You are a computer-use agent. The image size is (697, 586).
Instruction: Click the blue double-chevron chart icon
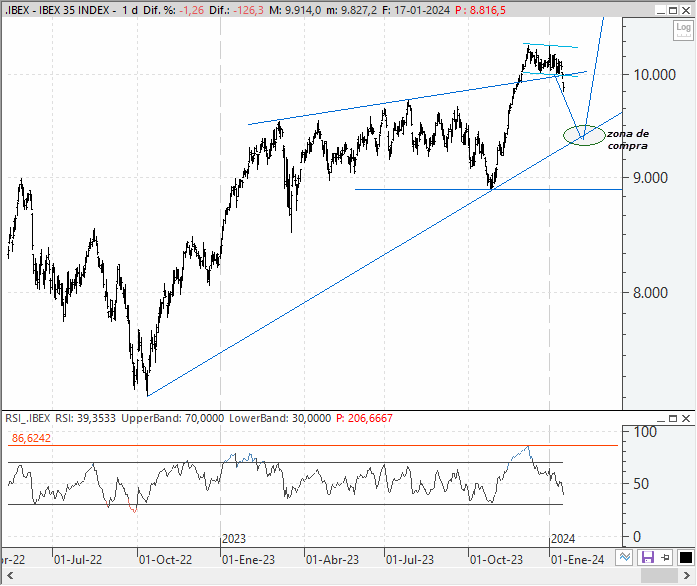pos(625,557)
